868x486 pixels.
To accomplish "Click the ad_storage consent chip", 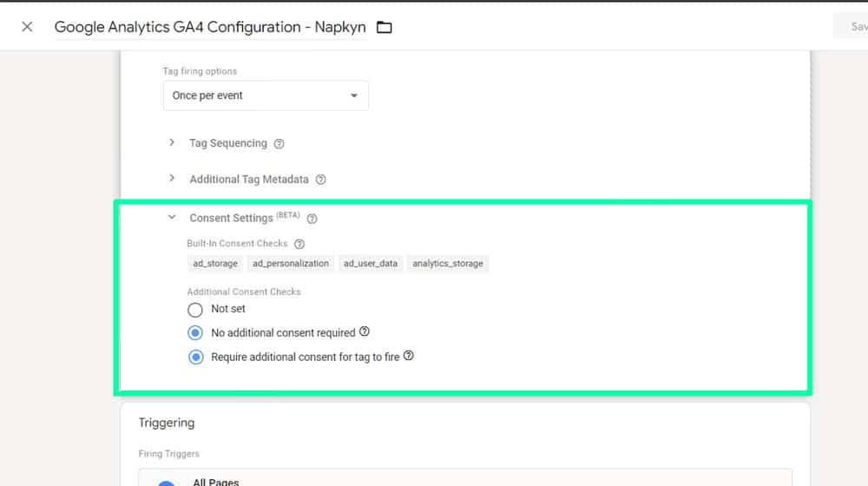I will pos(214,263).
